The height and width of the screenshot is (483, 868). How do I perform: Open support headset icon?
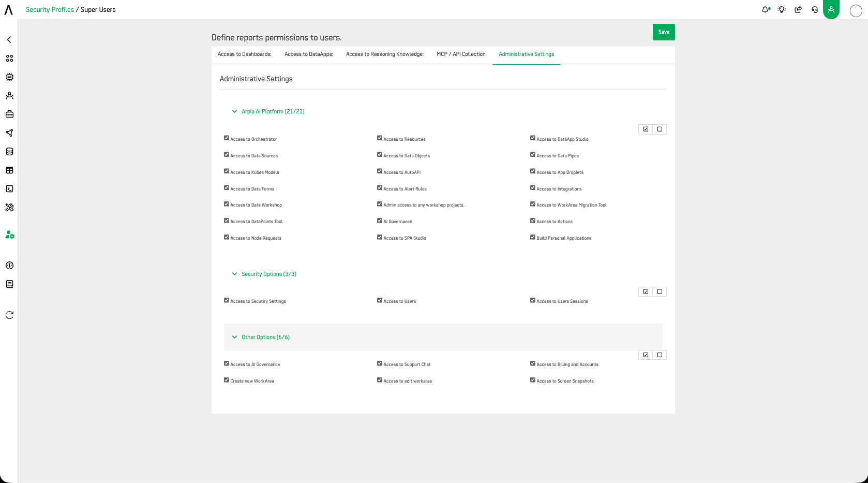coord(815,10)
